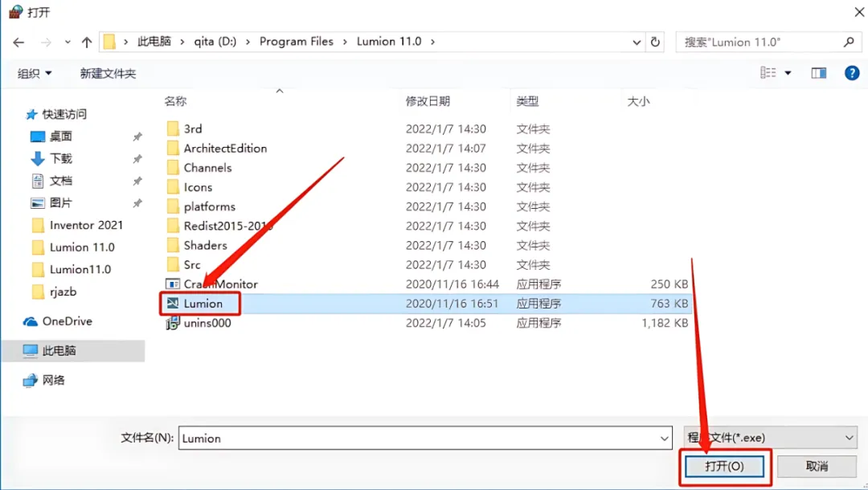Go back with the left arrow
This screenshot has width=868, height=490.
click(18, 42)
